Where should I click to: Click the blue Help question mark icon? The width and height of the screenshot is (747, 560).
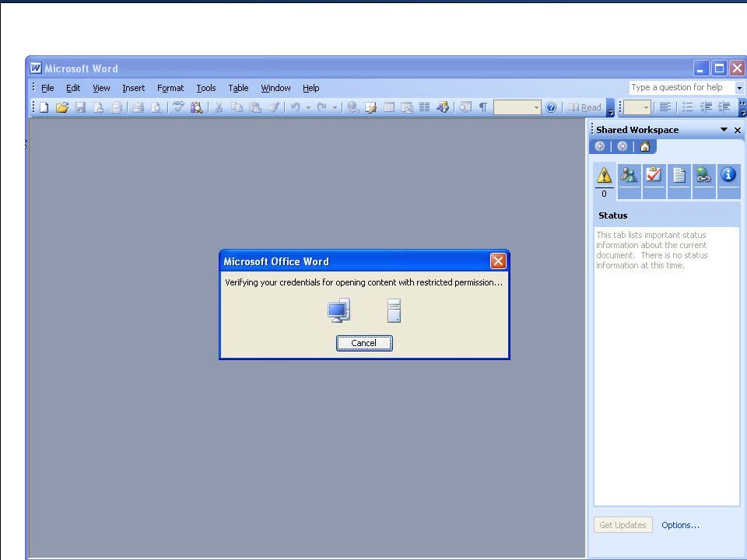551,107
